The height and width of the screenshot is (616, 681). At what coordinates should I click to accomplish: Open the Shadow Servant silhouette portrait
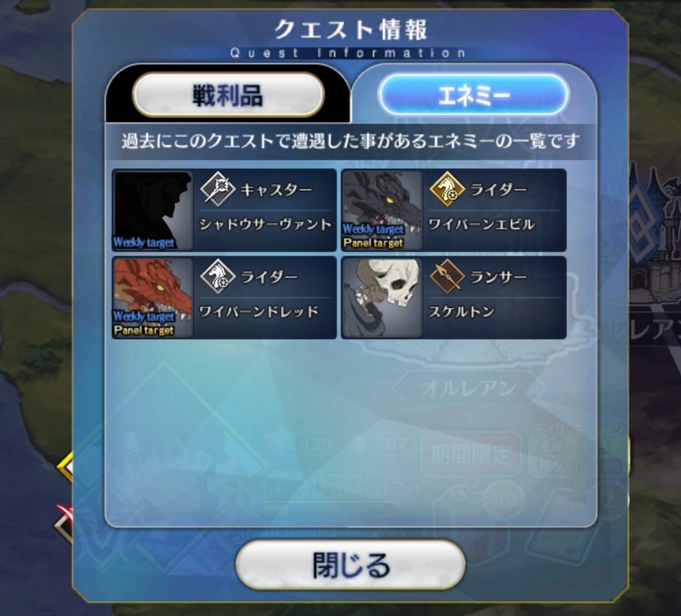point(153,210)
